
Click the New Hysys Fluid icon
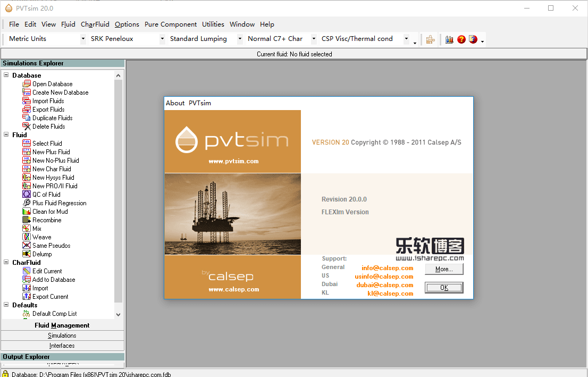click(26, 178)
